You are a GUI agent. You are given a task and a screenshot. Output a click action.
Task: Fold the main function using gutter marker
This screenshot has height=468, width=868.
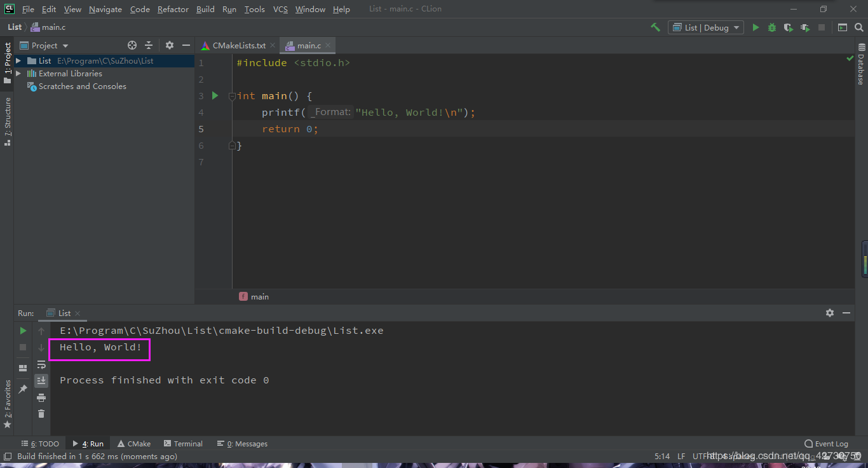coord(232,96)
